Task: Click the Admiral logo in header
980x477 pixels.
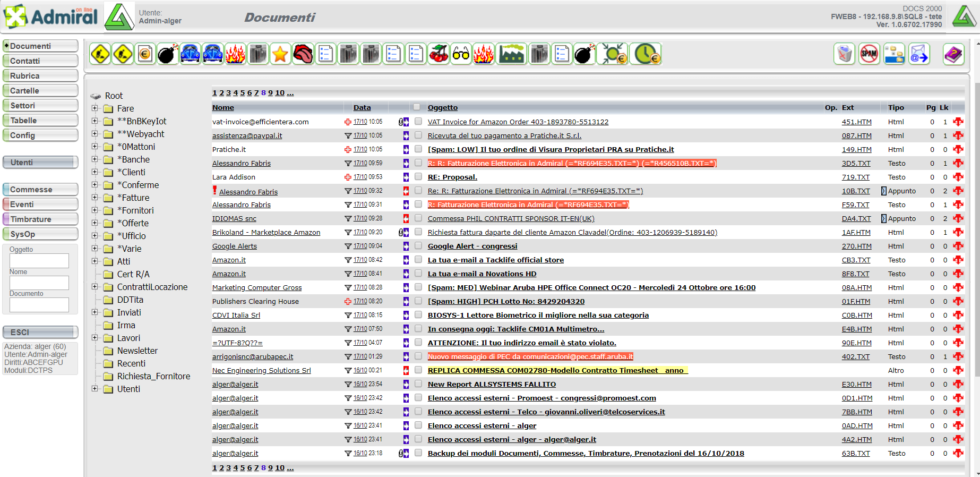Action: 51,16
